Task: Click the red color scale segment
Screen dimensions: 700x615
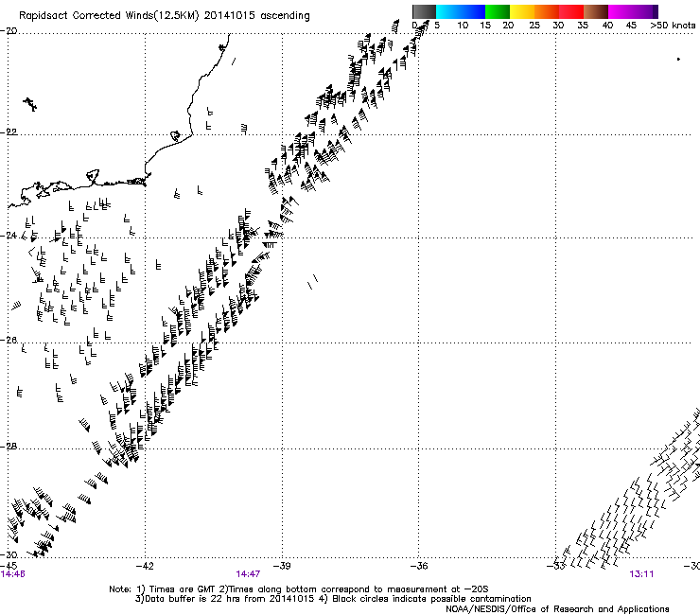Action: [571, 11]
